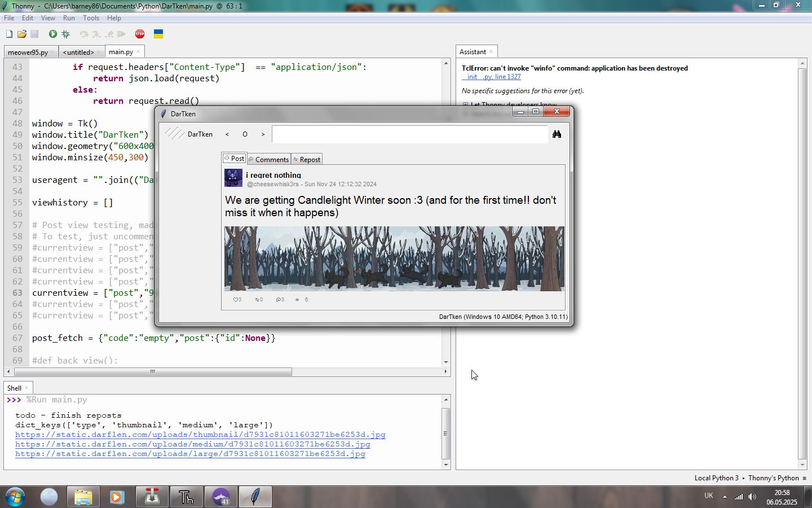Close the Assistant panel tab
Viewport: 812px width, 508px height.
[491, 51]
